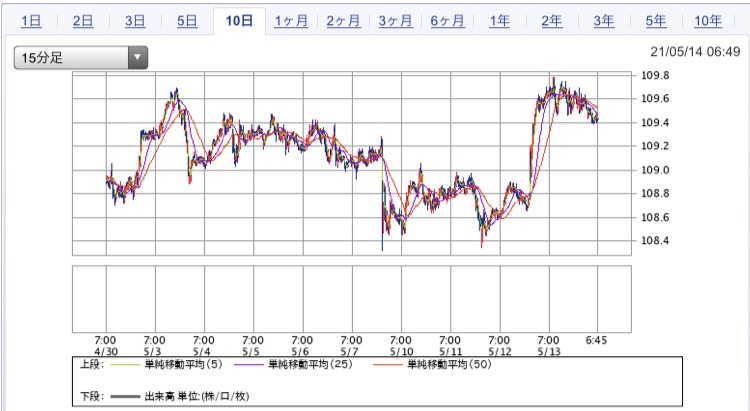Open the 3ヶ月 range tab
The height and width of the screenshot is (411, 750).
point(396,21)
